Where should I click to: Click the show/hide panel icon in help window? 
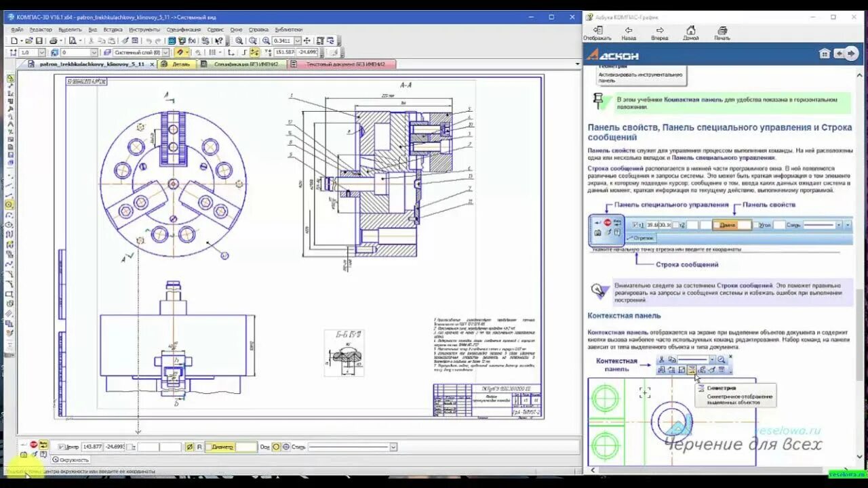597,33
